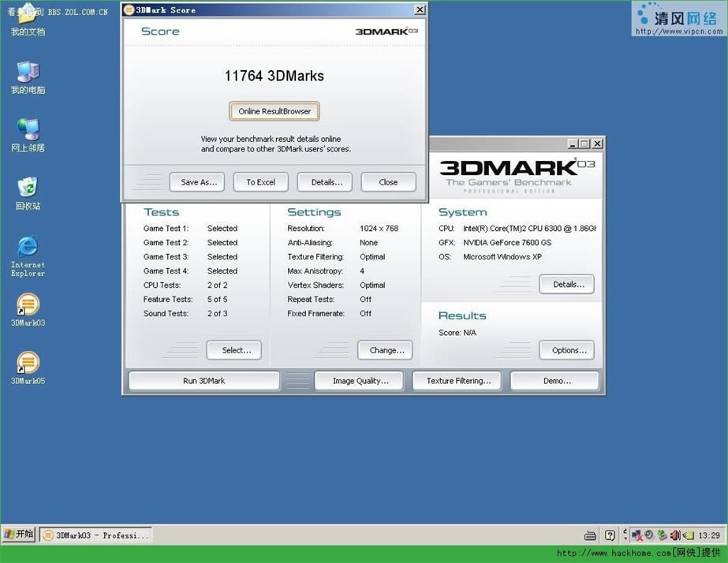Open Details... in the Score dialog

coord(325,182)
